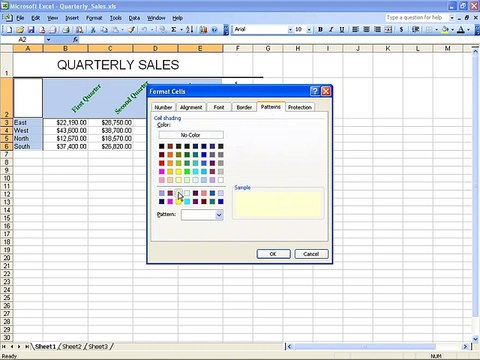Image resolution: width=480 pixels, height=360 pixels.
Task: Switch to the Number tab
Action: tap(163, 107)
